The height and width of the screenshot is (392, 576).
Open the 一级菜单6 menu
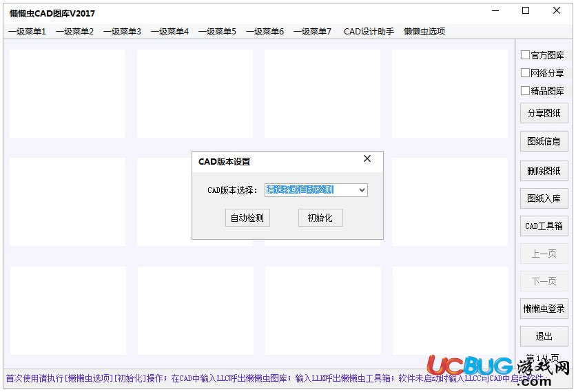[x=265, y=32]
